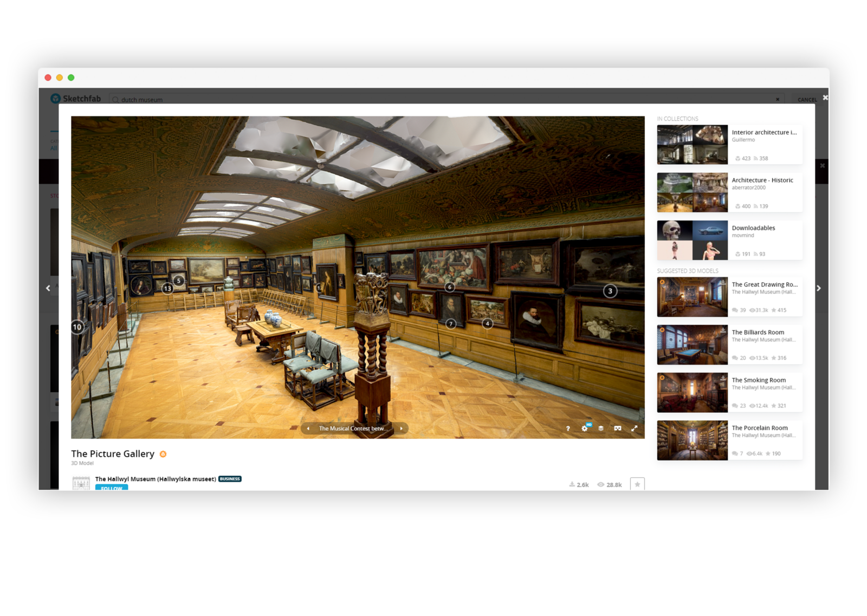Open The Billiards Room suggested model thumbnail
The width and height of the screenshot is (867, 616).
(692, 345)
